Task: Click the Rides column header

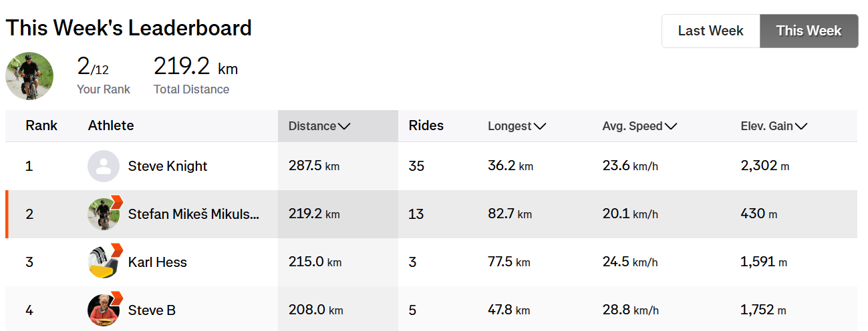Action: [426, 125]
